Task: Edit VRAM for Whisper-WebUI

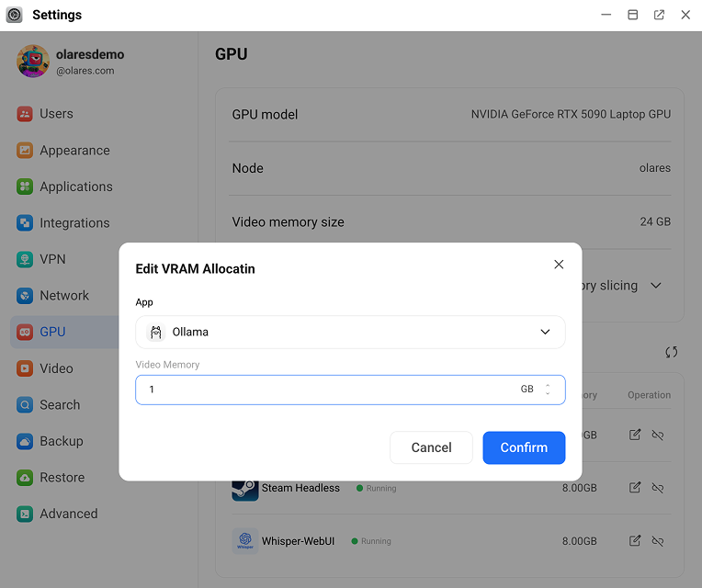Action: tap(635, 540)
